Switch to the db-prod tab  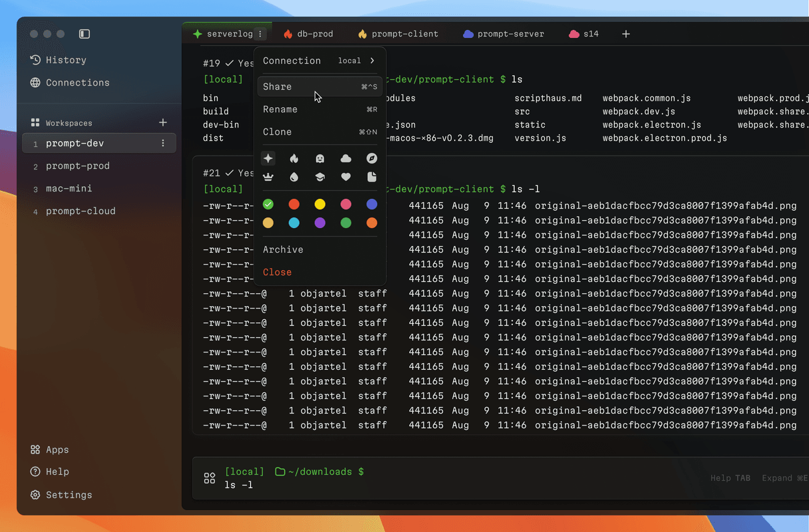pyautogui.click(x=308, y=33)
